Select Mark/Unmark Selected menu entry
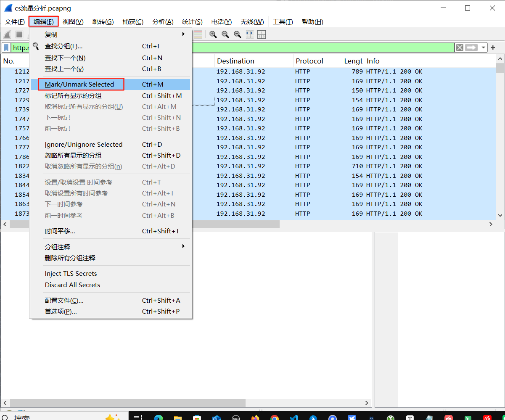 pyautogui.click(x=79, y=85)
